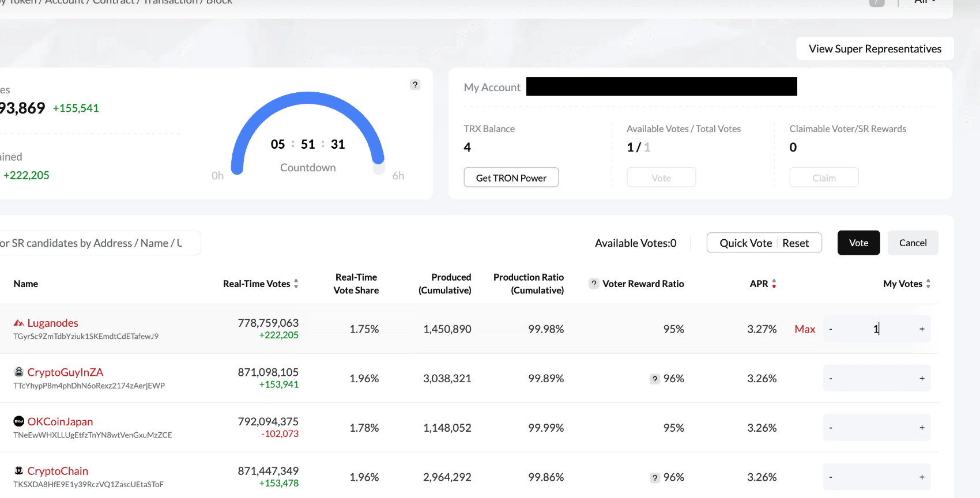Decrease CryptoChain votes with minus button
This screenshot has width=980, height=498.
pos(831,477)
